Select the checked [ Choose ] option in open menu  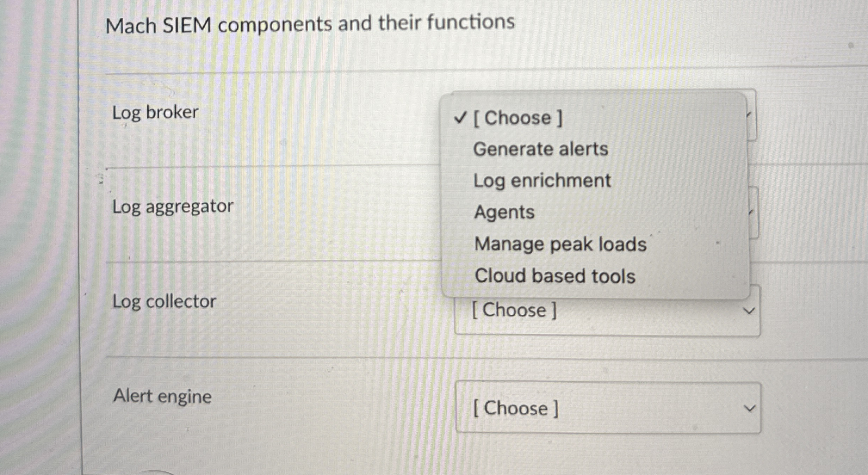[x=518, y=118]
